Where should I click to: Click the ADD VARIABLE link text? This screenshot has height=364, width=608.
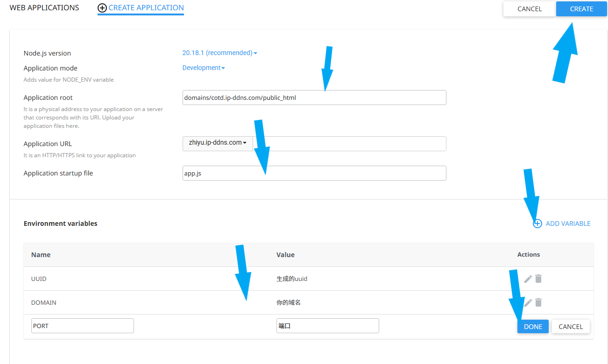tap(568, 224)
